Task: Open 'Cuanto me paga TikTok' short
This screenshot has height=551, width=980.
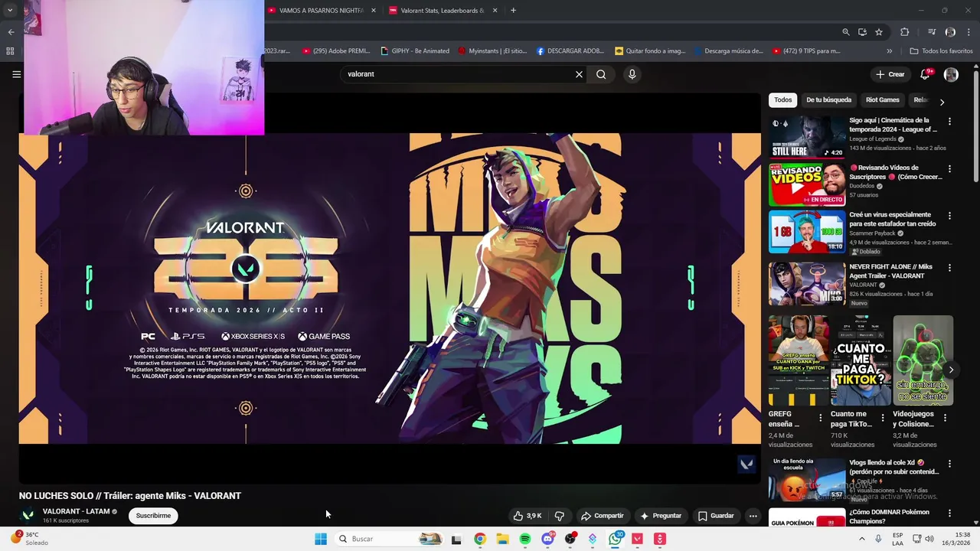Action: [x=861, y=360]
